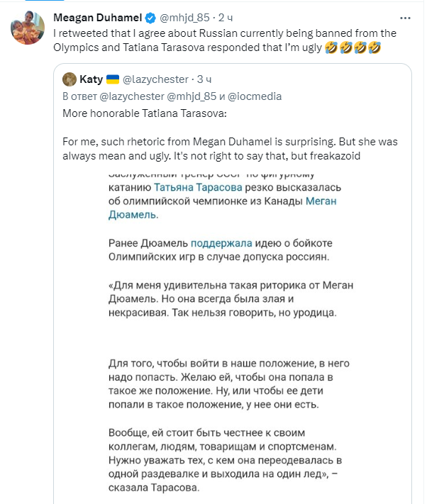The image size is (444, 504).
Task: Open the quoted tweet's "3 ч" timestamp
Action: point(204,79)
